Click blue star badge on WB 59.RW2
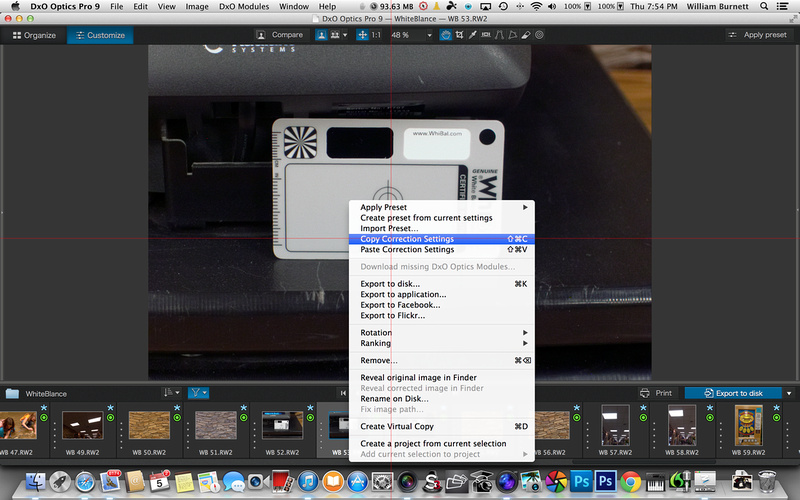The width and height of the screenshot is (800, 500). pos(777,408)
